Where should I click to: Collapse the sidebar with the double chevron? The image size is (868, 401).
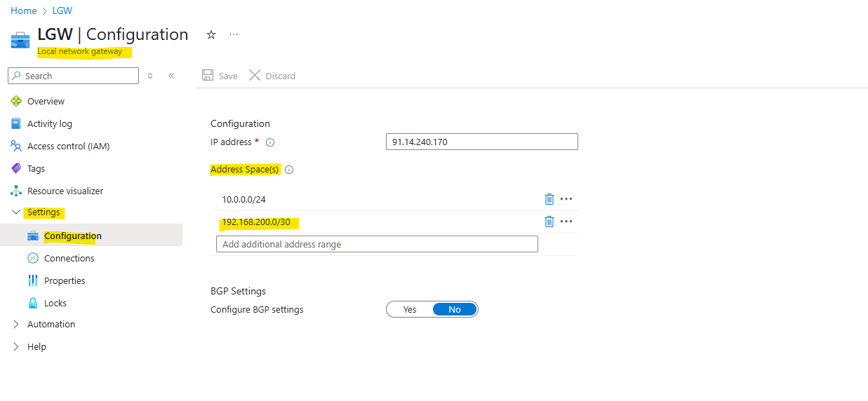171,76
